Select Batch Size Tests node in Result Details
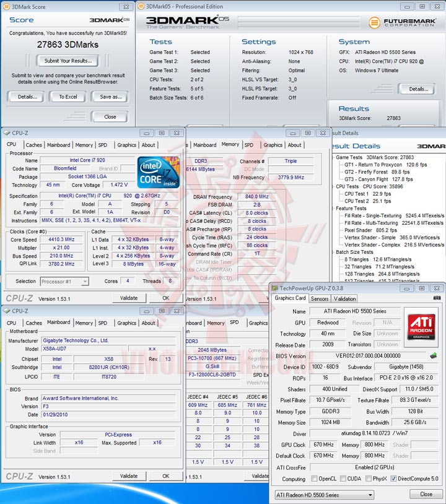 click(x=354, y=252)
